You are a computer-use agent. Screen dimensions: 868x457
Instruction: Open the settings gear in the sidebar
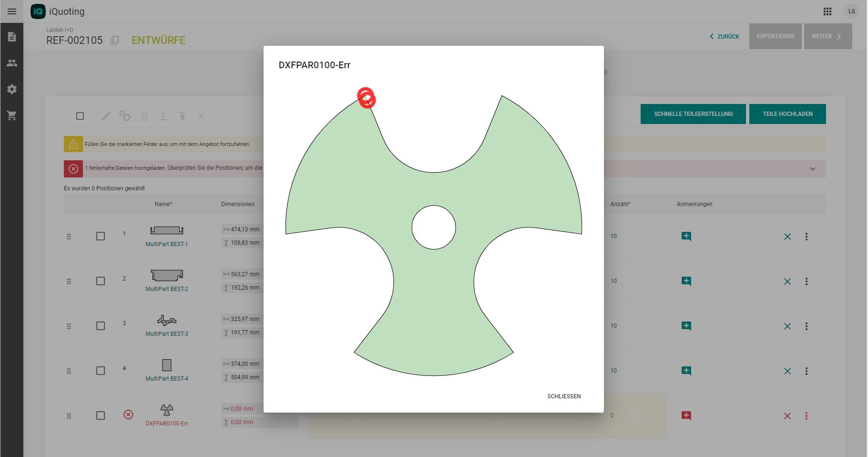12,89
